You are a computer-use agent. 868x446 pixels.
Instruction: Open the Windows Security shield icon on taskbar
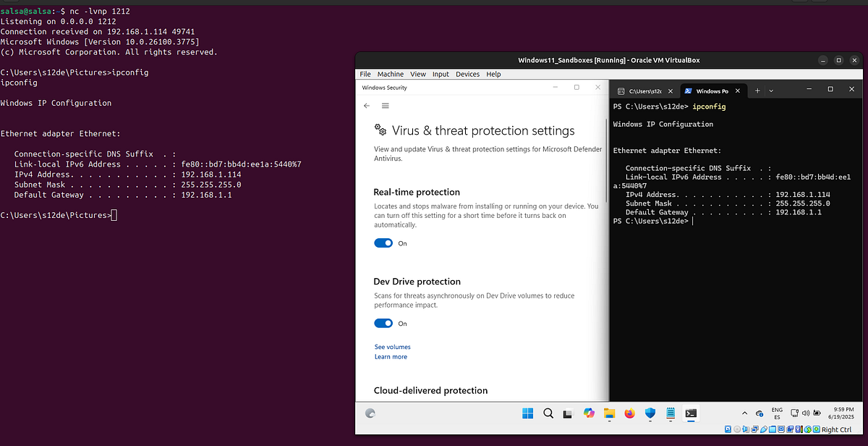tap(649, 413)
